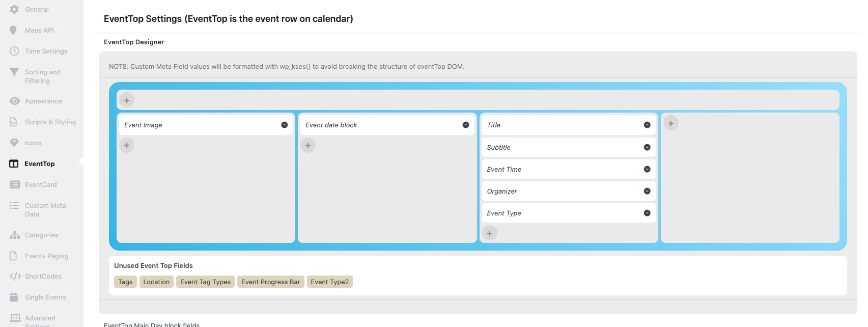
Task: Click the Maps API pin icon
Action: (x=13, y=30)
